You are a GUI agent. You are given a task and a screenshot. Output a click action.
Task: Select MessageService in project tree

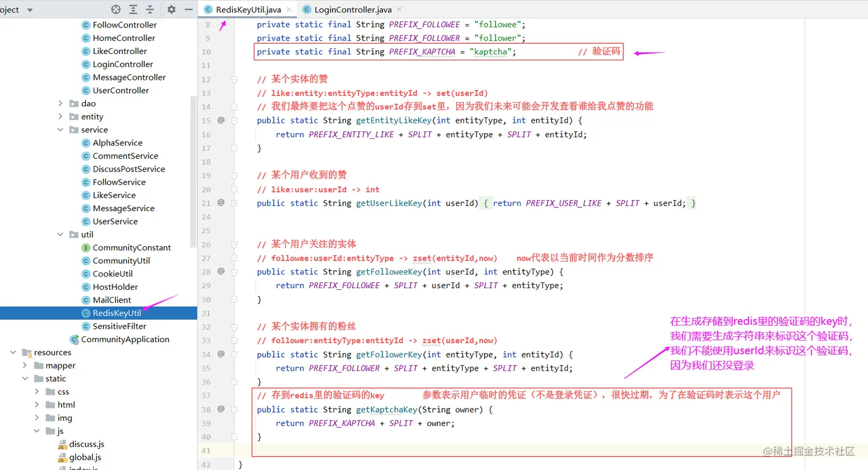(x=123, y=208)
